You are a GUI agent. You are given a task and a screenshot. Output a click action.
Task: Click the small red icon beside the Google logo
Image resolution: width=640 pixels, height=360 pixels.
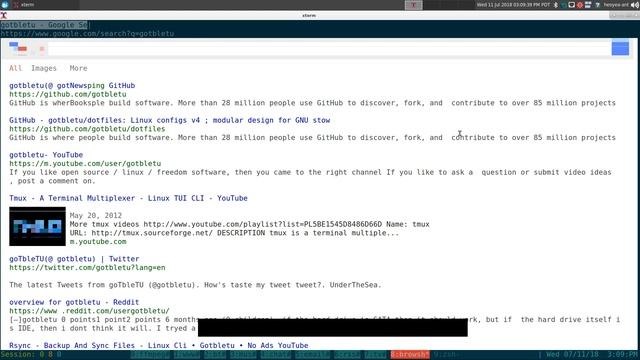point(42,49)
